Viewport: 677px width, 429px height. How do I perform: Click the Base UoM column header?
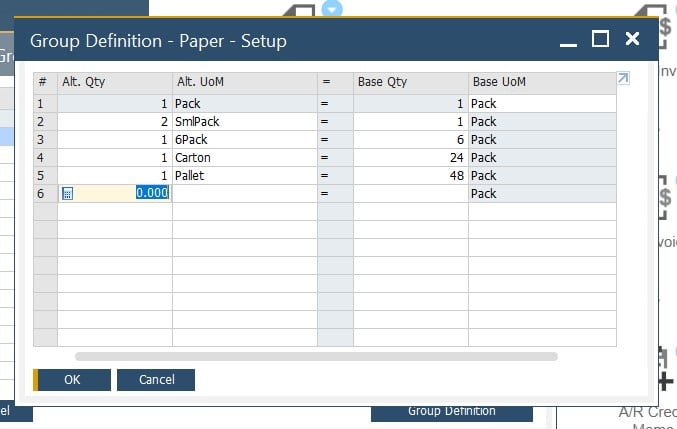click(x=542, y=82)
